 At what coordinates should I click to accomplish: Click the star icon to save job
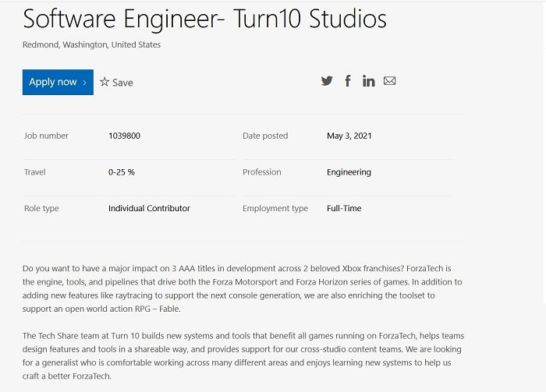[x=105, y=82]
